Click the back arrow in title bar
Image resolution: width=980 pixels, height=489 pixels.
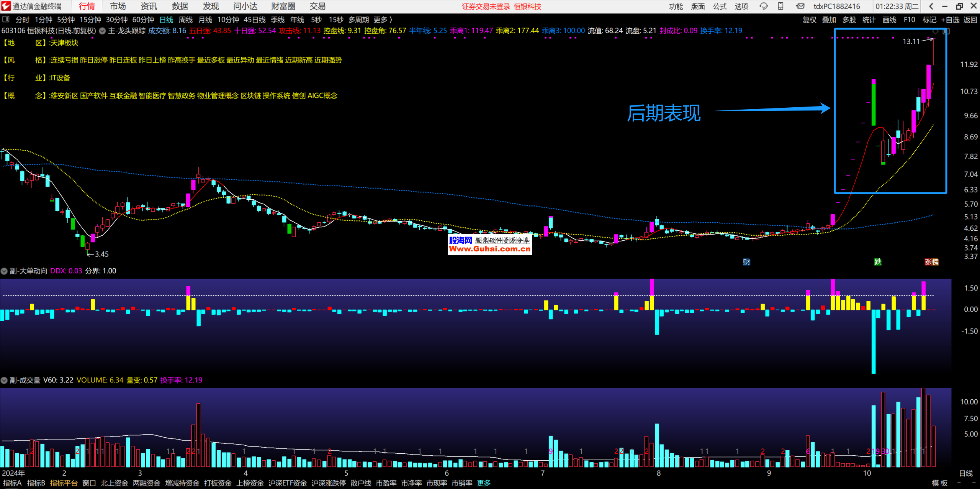pyautogui.click(x=931, y=6)
